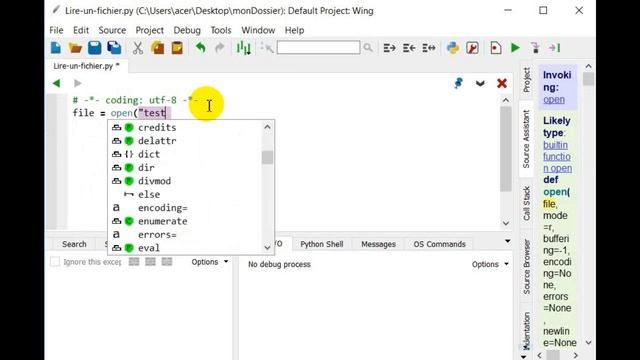Open the Call Stack side tab

coord(527,203)
